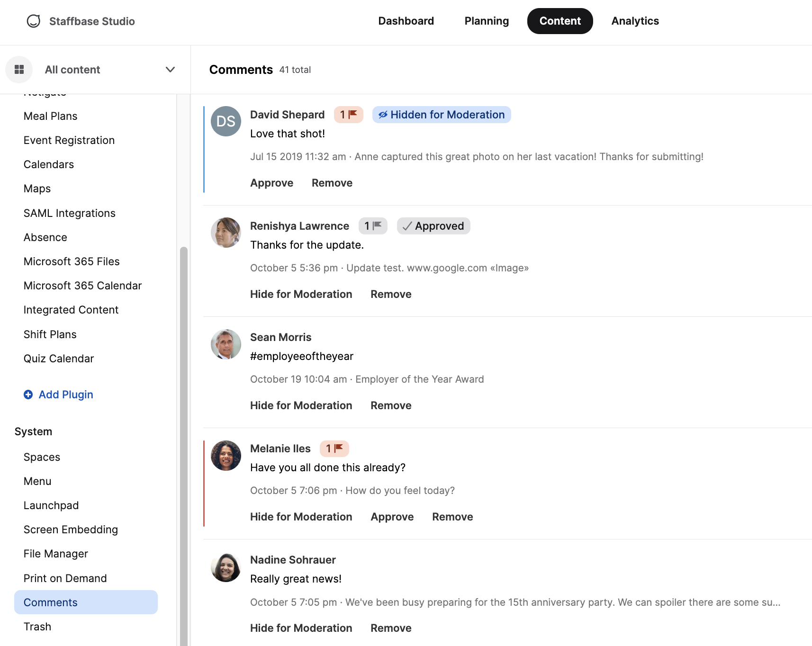Viewport: 812px width, 646px height.
Task: Click the Add Plugin plus icon
Action: tap(28, 395)
